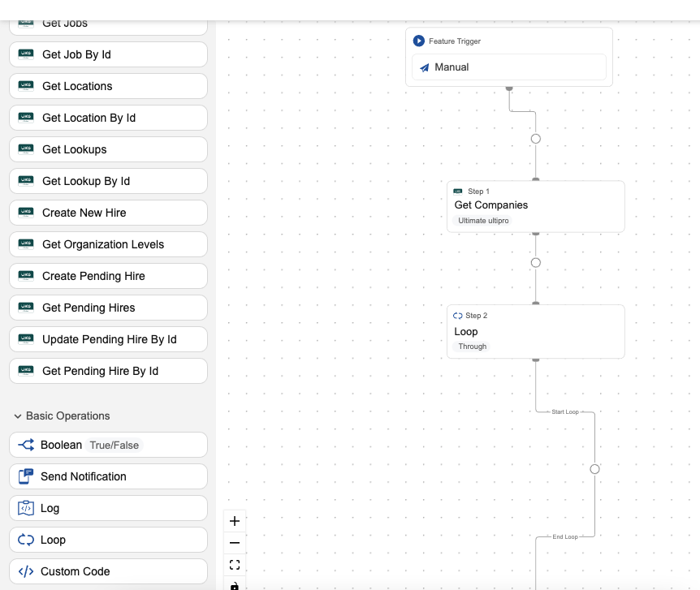Add the Get Lookups action

click(x=109, y=149)
